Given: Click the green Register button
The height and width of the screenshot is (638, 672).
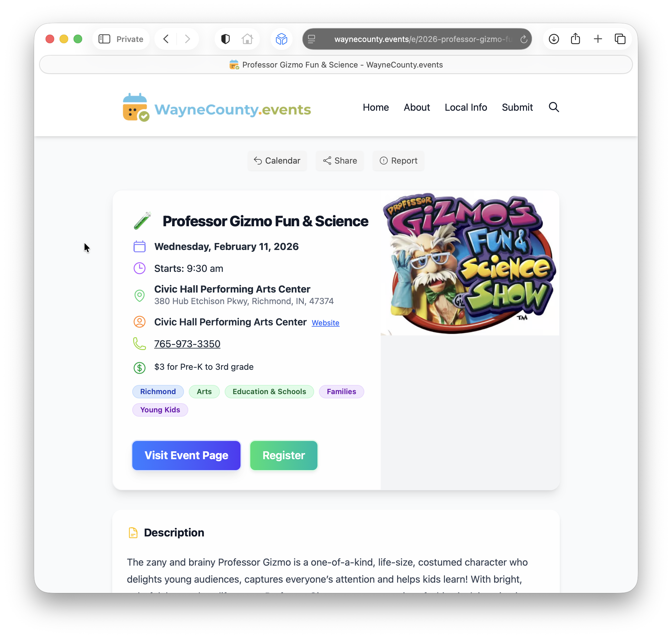Looking at the screenshot, I should coord(284,455).
